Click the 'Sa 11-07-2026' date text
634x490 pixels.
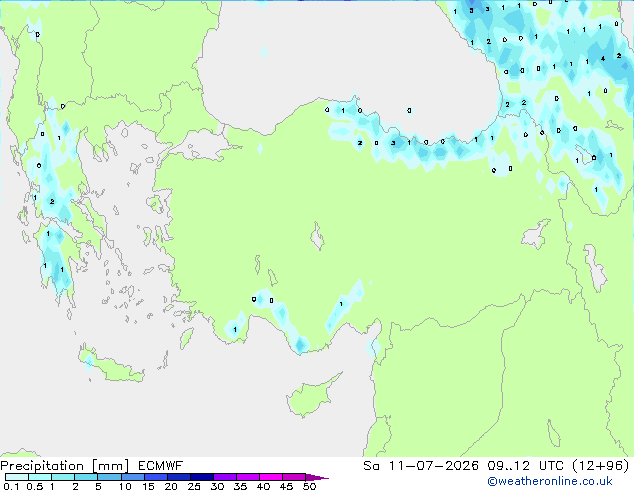click(421, 466)
